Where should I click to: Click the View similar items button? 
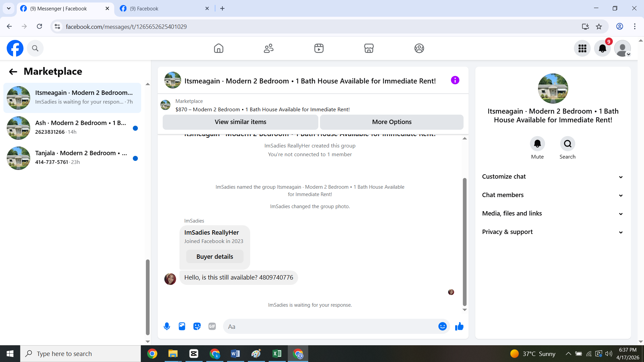(x=240, y=122)
